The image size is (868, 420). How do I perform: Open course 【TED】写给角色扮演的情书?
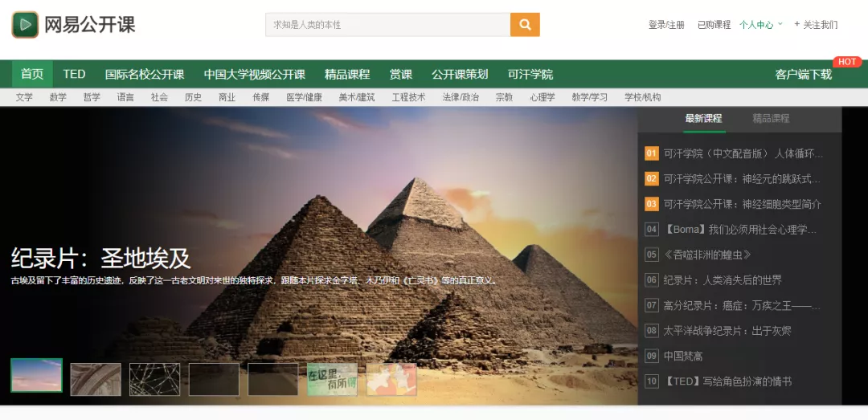(x=727, y=381)
